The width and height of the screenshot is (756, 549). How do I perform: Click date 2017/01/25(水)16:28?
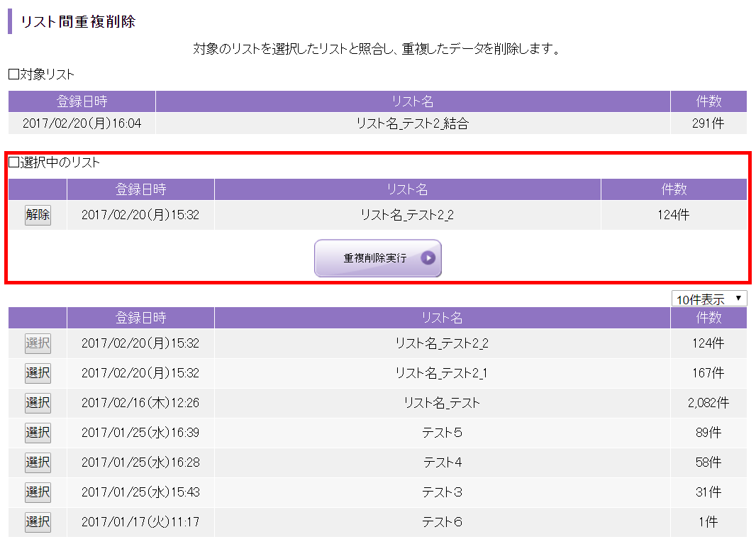click(x=140, y=462)
